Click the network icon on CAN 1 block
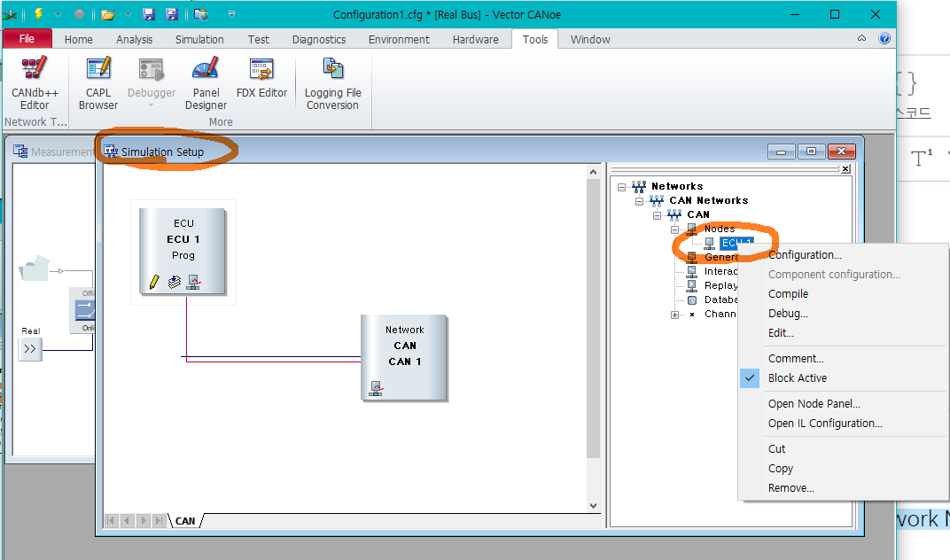This screenshot has width=950, height=560. [x=377, y=388]
